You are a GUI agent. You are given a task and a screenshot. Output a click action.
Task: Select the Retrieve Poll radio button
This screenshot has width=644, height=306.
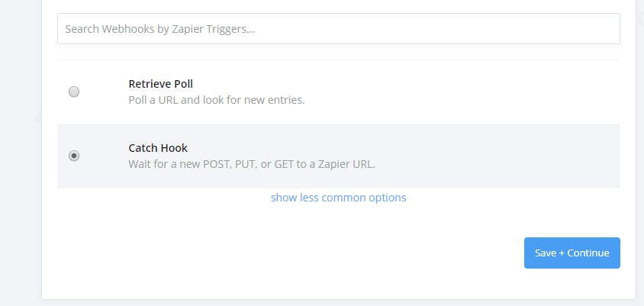pos(74,92)
